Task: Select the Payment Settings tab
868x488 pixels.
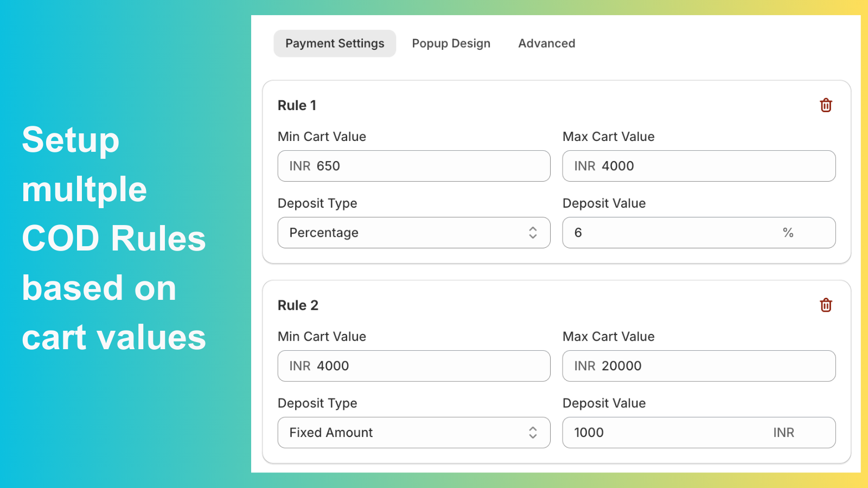Action: (334, 43)
